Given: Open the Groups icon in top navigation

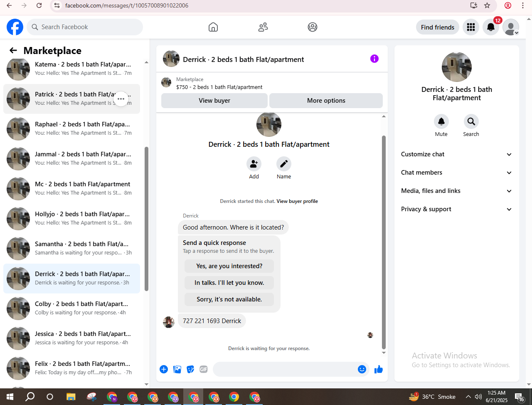Looking at the screenshot, I should [313, 27].
